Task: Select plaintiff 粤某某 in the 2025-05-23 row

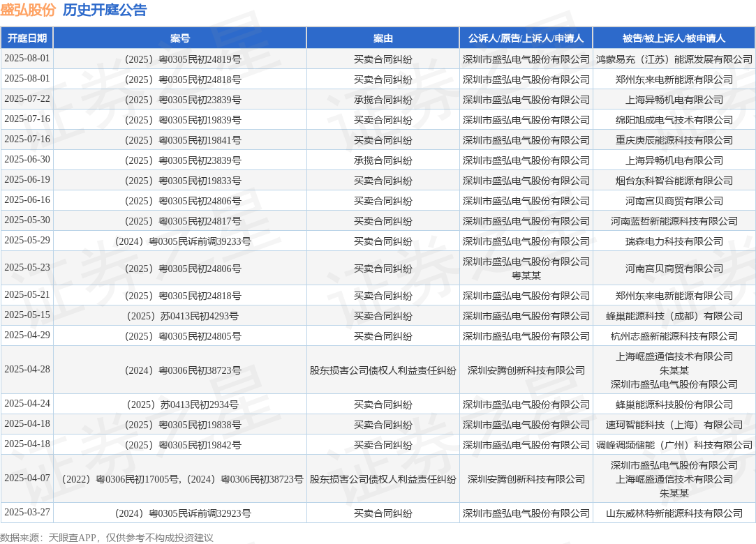Action: coord(526,275)
